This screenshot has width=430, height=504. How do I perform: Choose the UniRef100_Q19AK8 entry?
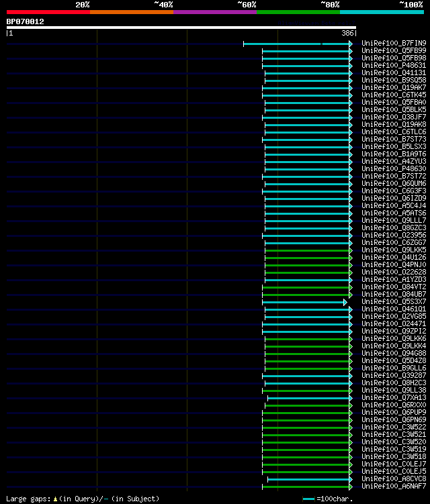[394, 124]
